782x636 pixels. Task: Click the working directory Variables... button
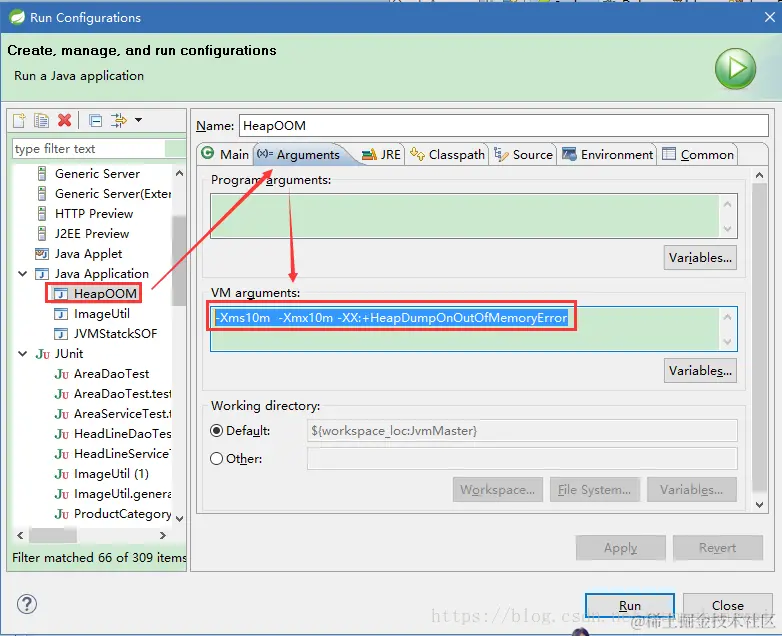tap(692, 490)
